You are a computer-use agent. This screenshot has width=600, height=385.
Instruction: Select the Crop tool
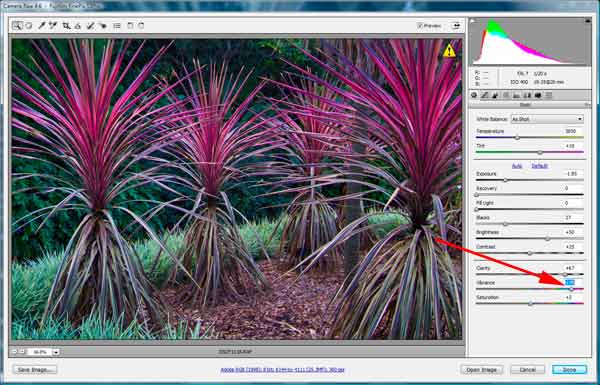pos(67,26)
